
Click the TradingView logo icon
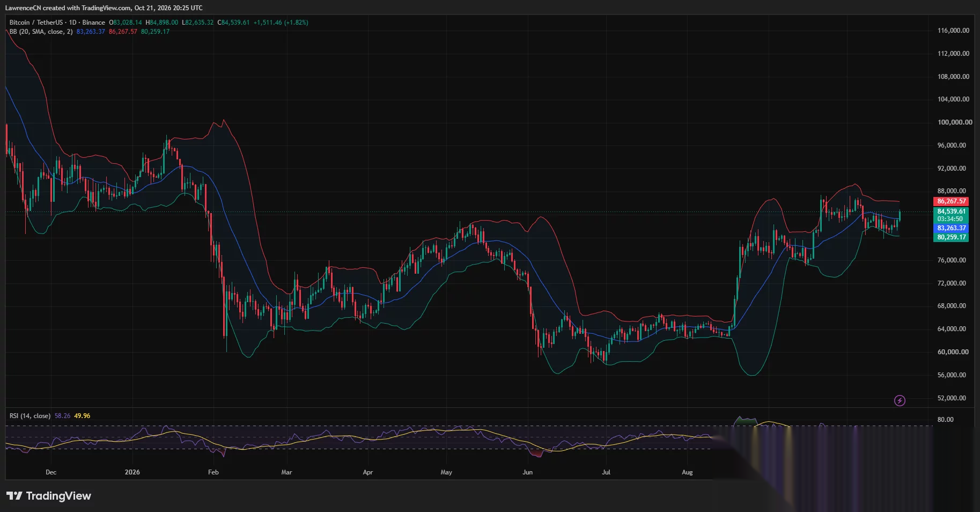(14, 496)
